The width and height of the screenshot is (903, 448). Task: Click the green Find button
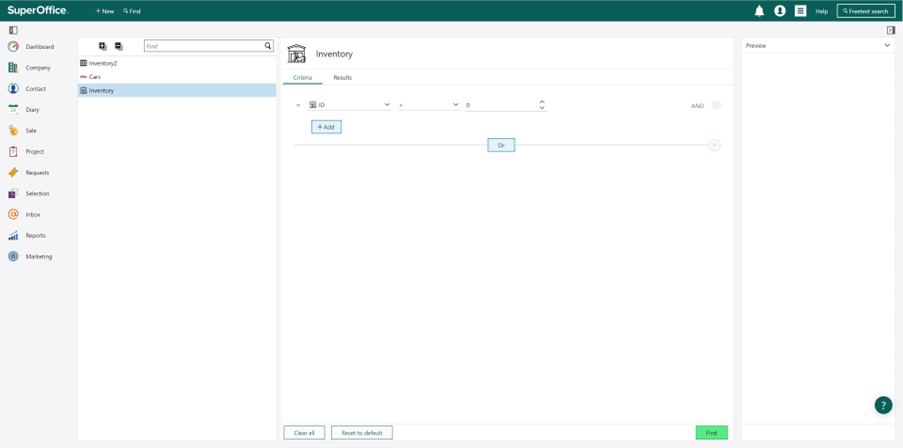[x=712, y=433]
